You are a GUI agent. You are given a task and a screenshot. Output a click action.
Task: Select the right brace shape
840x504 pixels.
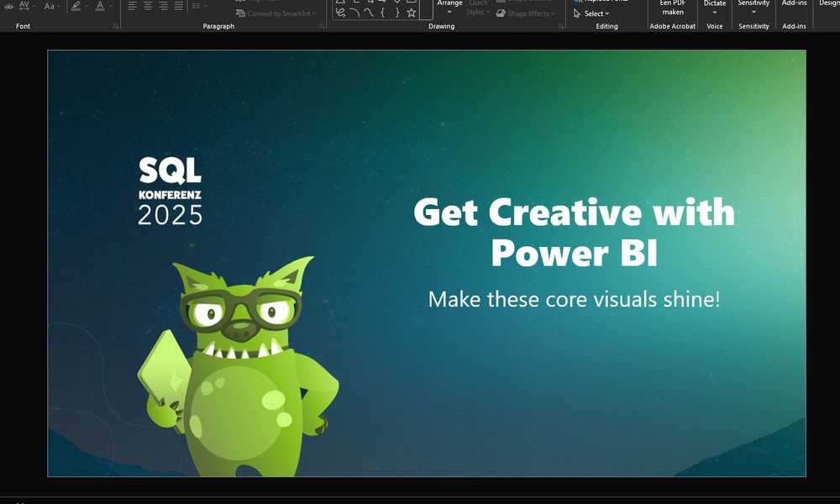397,13
